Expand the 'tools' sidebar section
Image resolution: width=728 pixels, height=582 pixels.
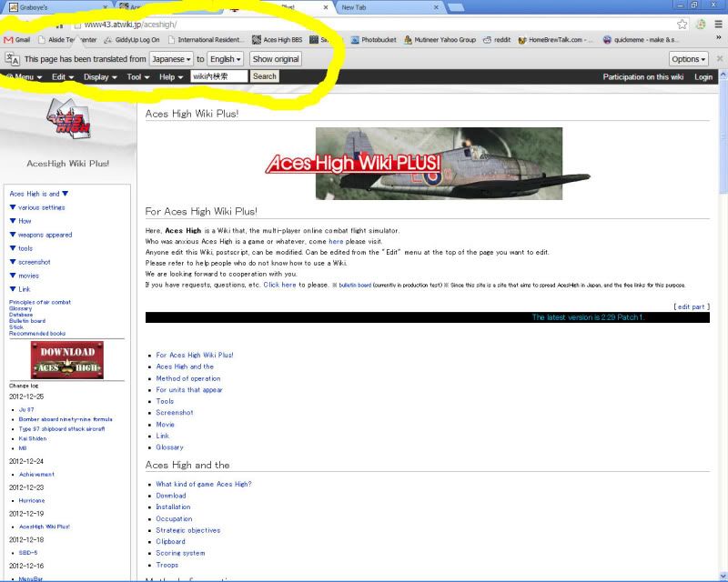click(21, 248)
